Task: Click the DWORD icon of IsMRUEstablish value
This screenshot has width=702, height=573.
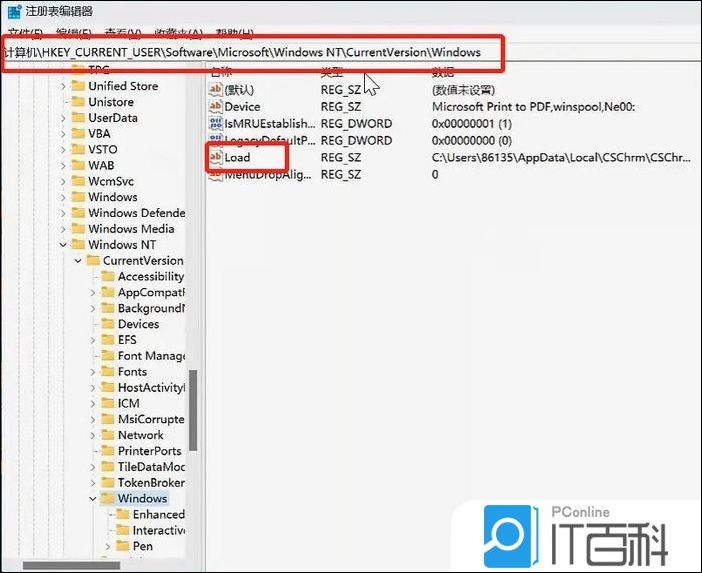Action: tap(215, 124)
